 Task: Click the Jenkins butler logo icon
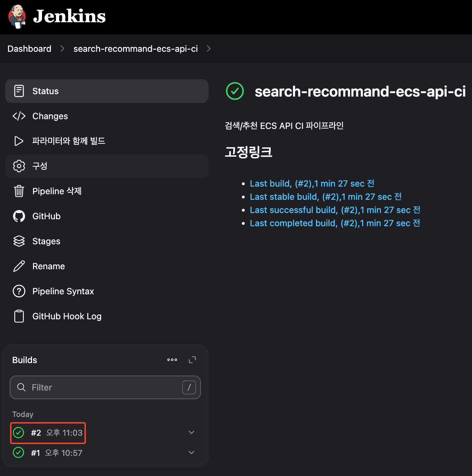[x=17, y=16]
